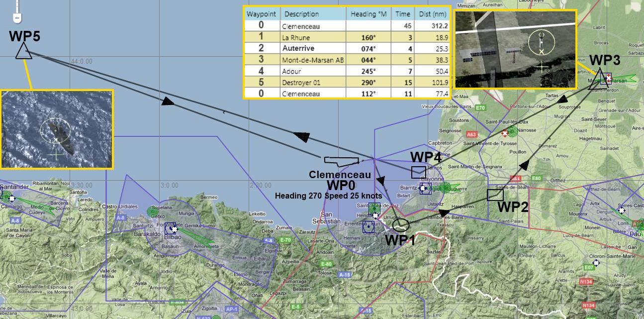Open the airbase aerial photo thumbnail
This screenshot has width=644, height=319.
[x=515, y=49]
